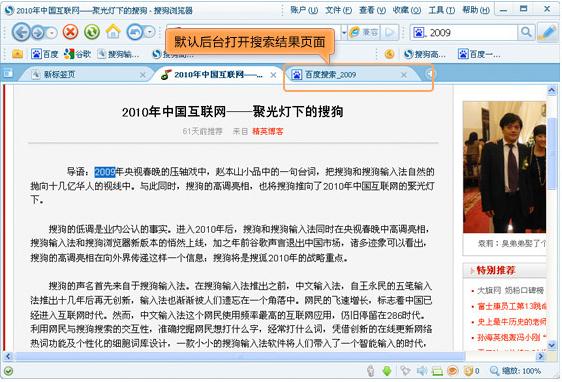Click the gold shield ad-block counter icon

tap(468, 371)
